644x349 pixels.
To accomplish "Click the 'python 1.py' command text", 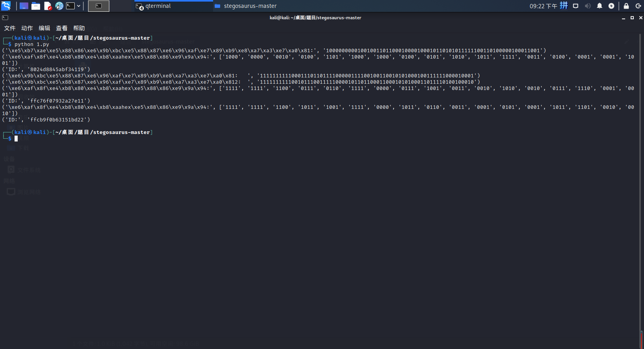I will (x=32, y=44).
